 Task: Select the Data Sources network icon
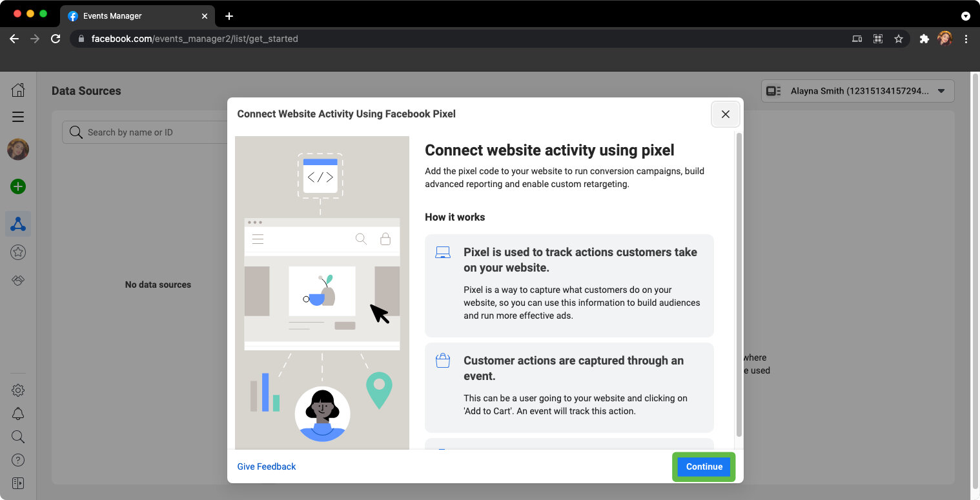coord(18,224)
